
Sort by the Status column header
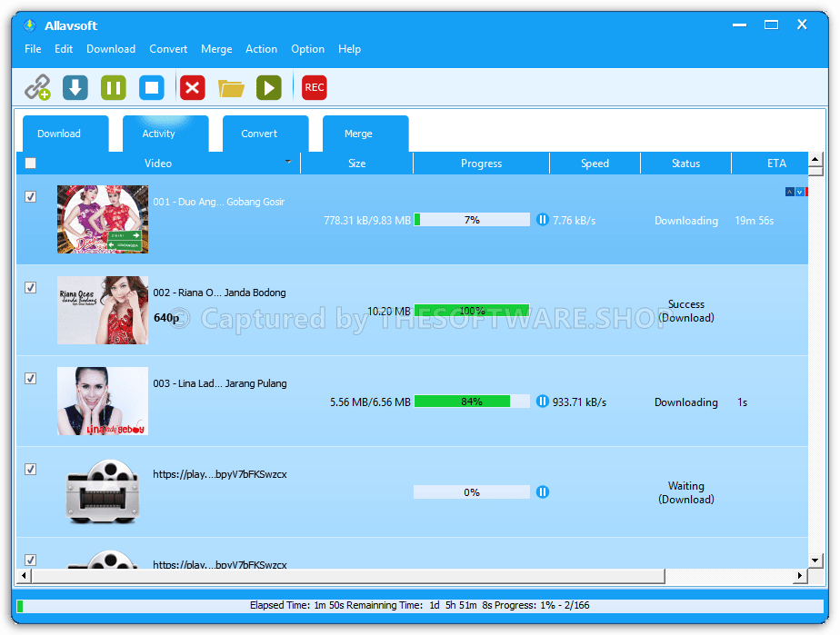click(x=685, y=164)
